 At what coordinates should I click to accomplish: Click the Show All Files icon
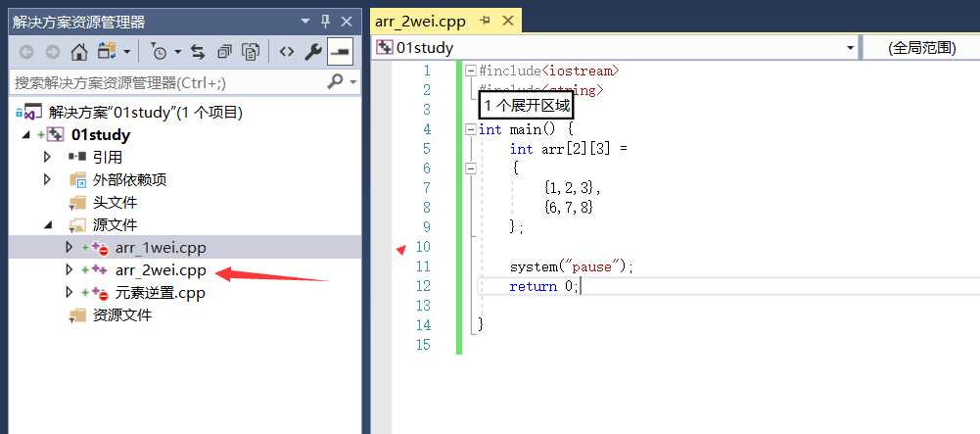[x=252, y=53]
